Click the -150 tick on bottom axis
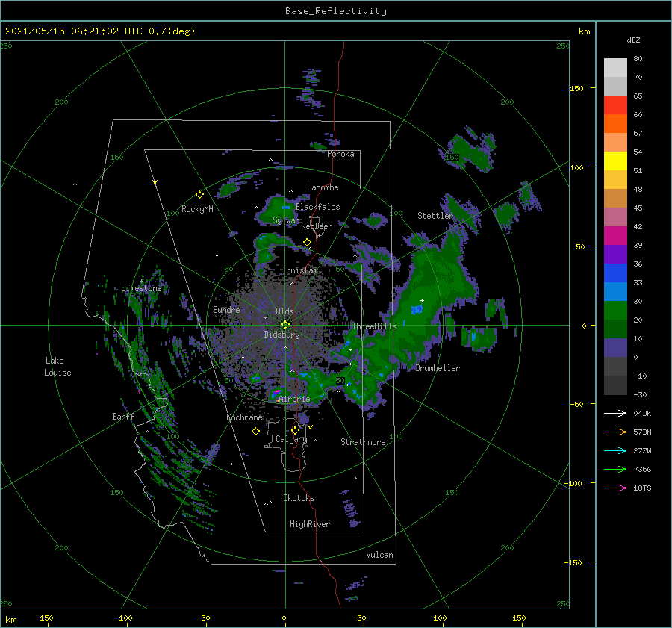 [x=44, y=618]
